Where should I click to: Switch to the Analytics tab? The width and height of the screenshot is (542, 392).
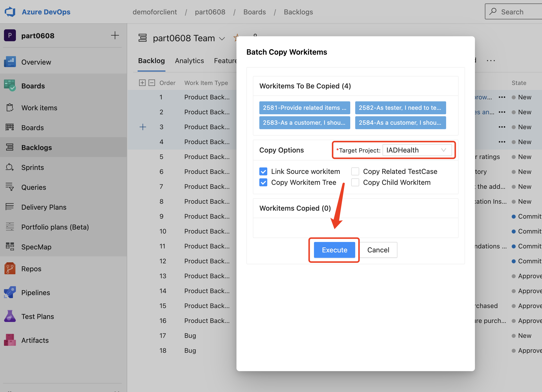[189, 61]
